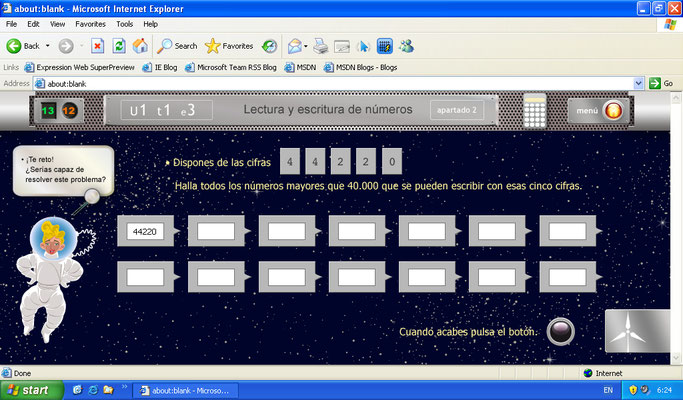The image size is (683, 400).
Task: Open the calculator icon in header
Action: (534, 111)
